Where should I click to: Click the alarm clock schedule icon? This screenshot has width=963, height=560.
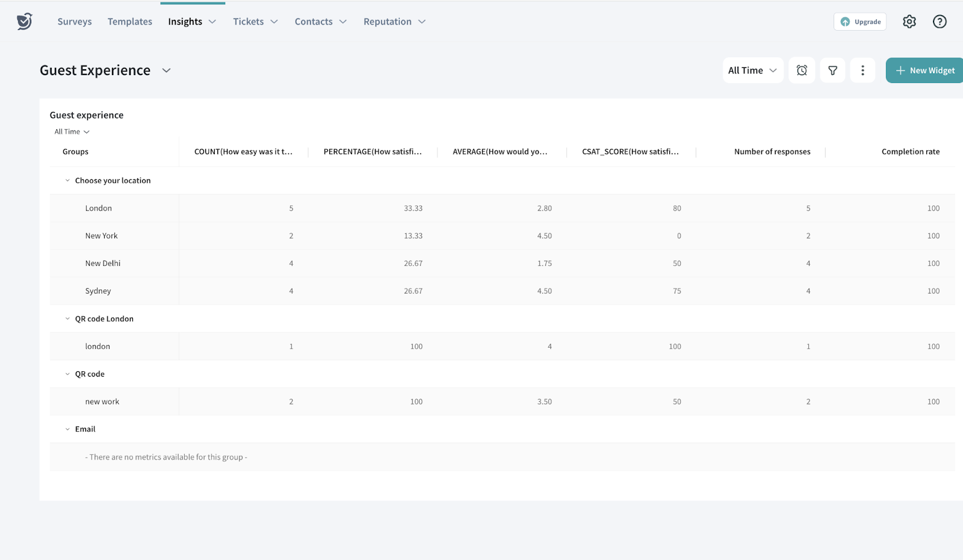tap(802, 70)
